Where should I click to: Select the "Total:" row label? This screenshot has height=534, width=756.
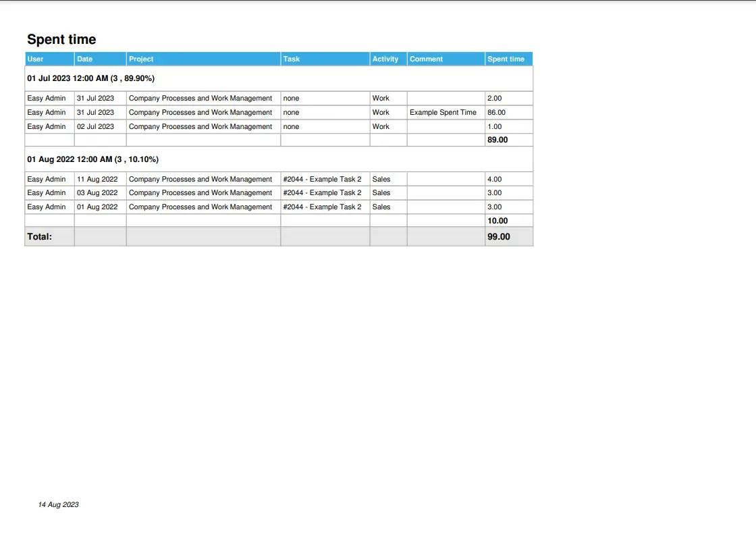(40, 237)
